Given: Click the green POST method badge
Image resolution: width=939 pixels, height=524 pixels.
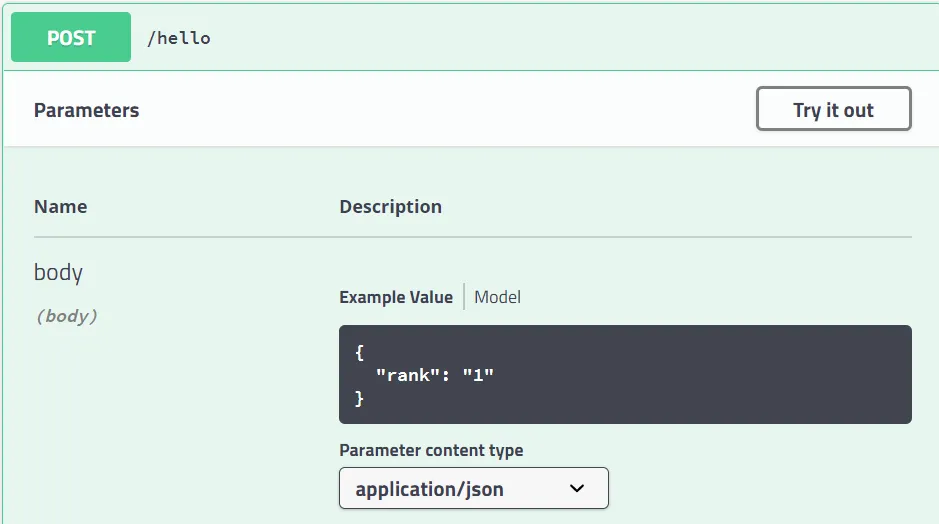Looking at the screenshot, I should 71,38.
